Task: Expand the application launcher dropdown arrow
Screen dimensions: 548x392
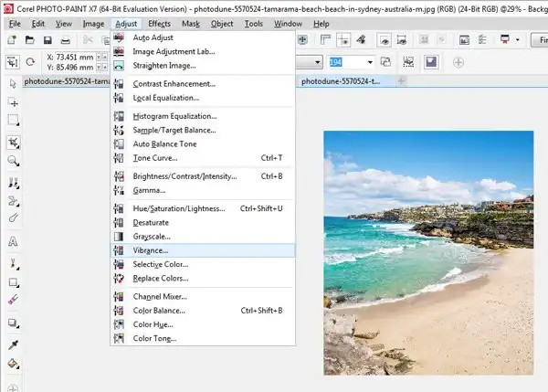Action: coord(518,40)
